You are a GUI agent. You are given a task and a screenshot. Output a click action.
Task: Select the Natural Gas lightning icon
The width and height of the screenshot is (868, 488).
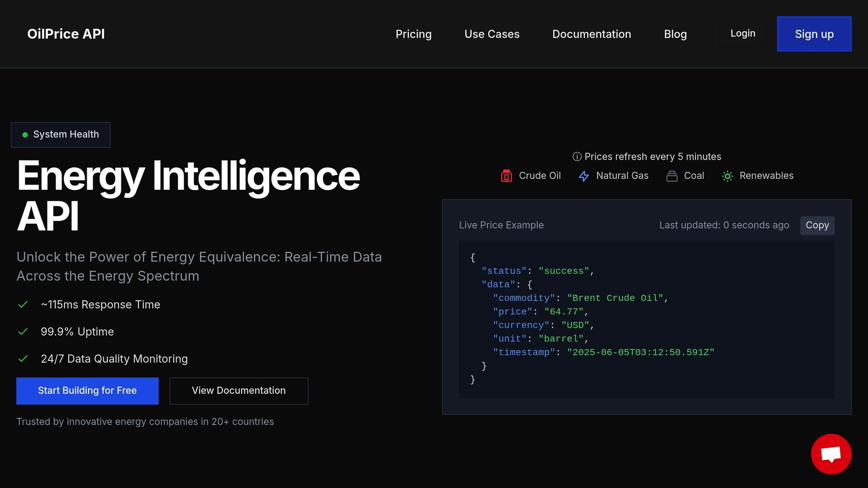pyautogui.click(x=584, y=176)
